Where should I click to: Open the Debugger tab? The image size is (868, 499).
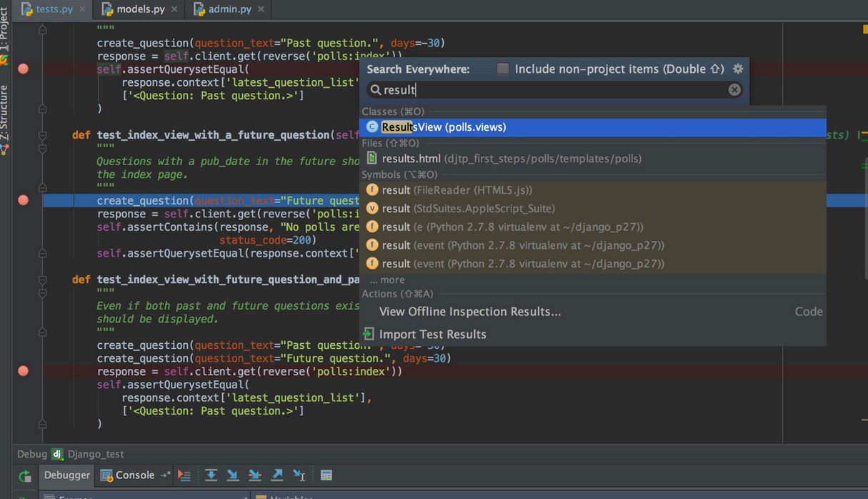click(x=67, y=475)
